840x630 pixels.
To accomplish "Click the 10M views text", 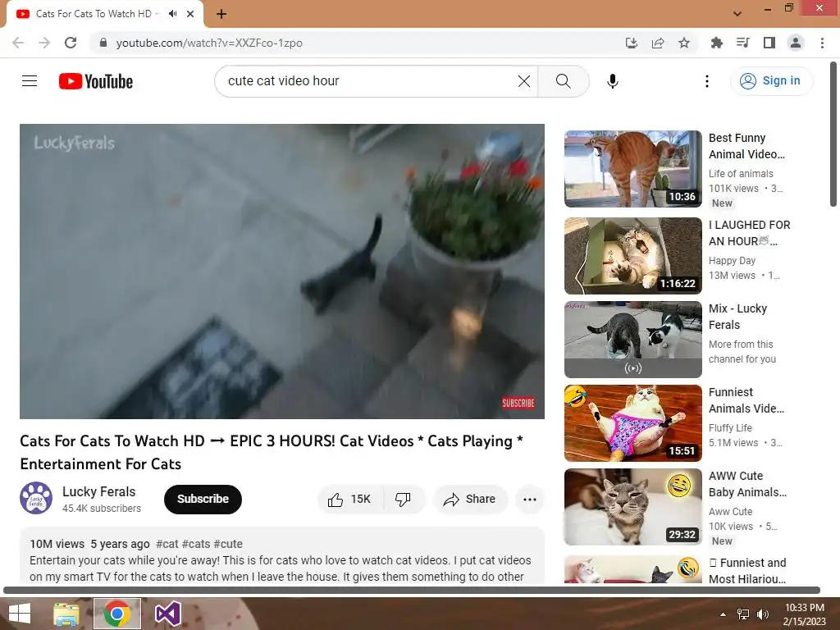I will pyautogui.click(x=57, y=544).
